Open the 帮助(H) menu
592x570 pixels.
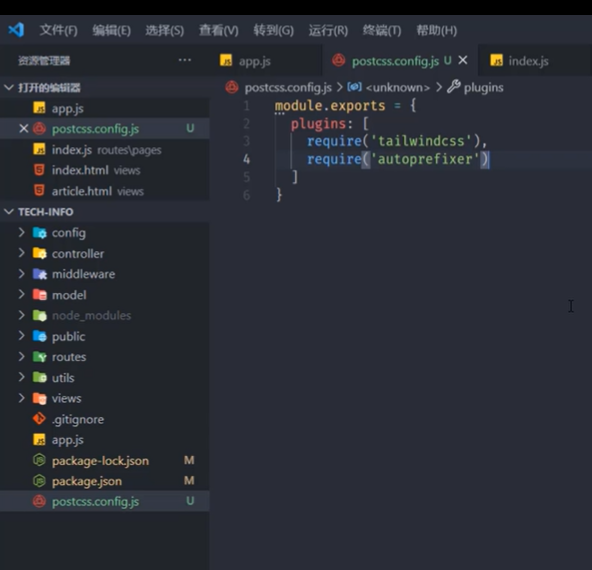436,30
